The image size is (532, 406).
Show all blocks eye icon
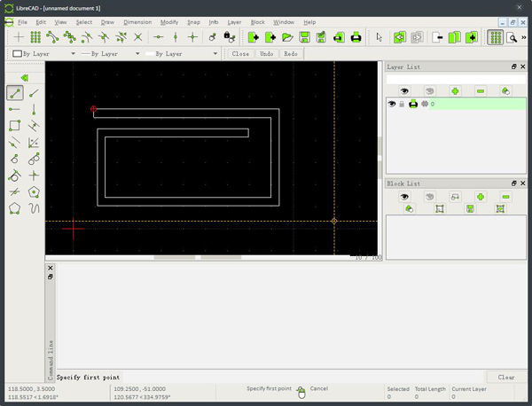pos(404,197)
